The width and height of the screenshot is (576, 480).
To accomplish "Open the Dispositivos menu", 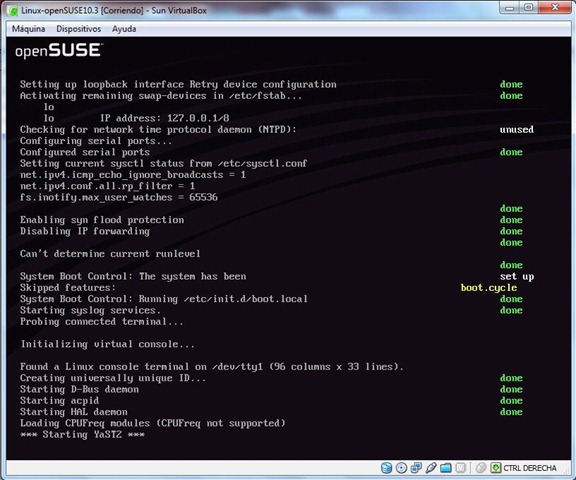I will (x=78, y=29).
